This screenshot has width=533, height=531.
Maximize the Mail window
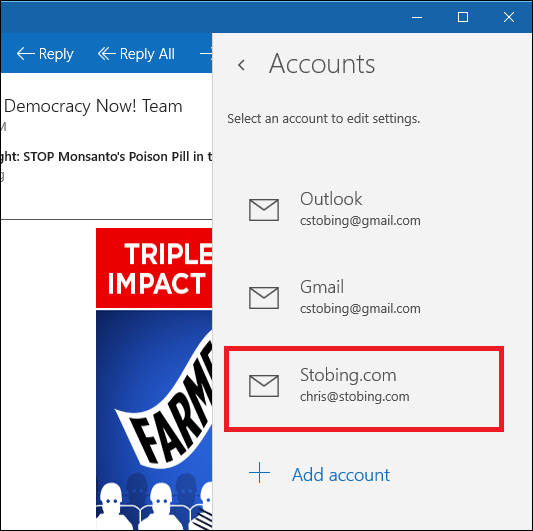[x=463, y=17]
